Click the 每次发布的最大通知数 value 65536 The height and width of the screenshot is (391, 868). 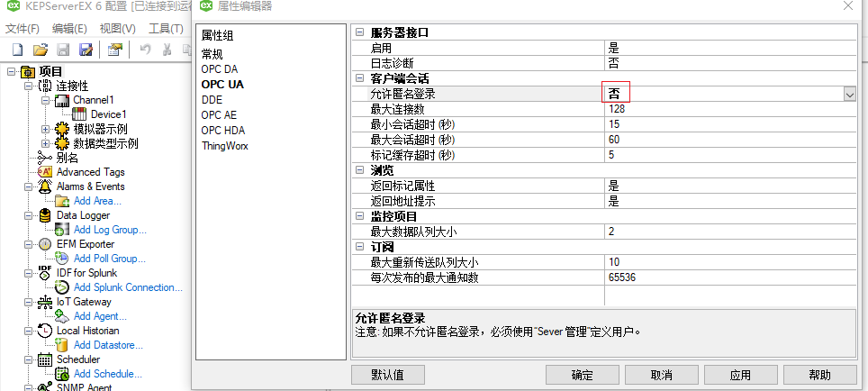(x=621, y=277)
